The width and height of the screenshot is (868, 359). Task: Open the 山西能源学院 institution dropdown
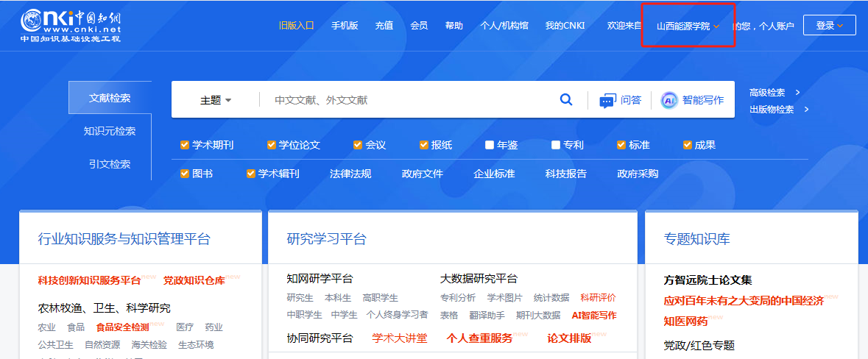coord(688,26)
